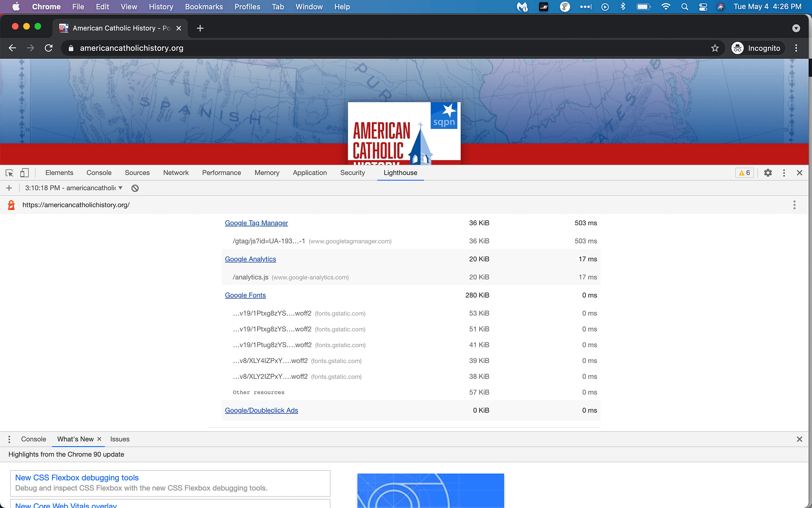The image size is (812, 508).
Task: Click the inspect element picker icon
Action: coord(9,173)
